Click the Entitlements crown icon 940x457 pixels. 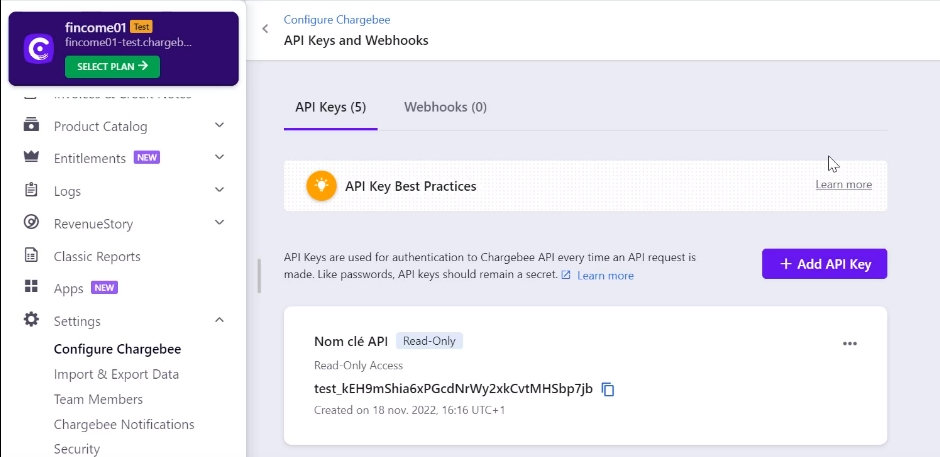click(x=31, y=157)
